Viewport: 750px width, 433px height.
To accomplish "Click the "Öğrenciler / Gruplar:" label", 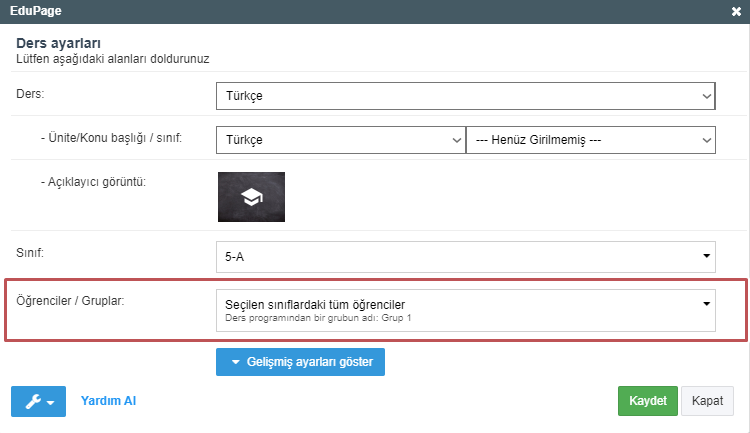I will tap(69, 300).
